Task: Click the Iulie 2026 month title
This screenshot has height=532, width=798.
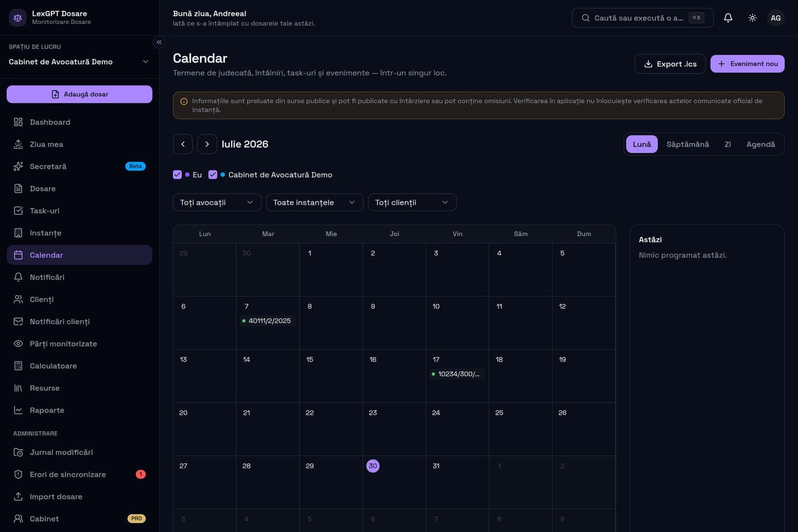Action: [x=245, y=144]
